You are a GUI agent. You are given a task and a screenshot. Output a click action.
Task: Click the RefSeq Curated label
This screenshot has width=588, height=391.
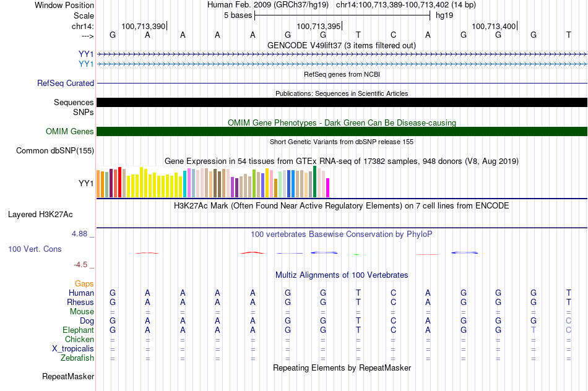point(65,84)
